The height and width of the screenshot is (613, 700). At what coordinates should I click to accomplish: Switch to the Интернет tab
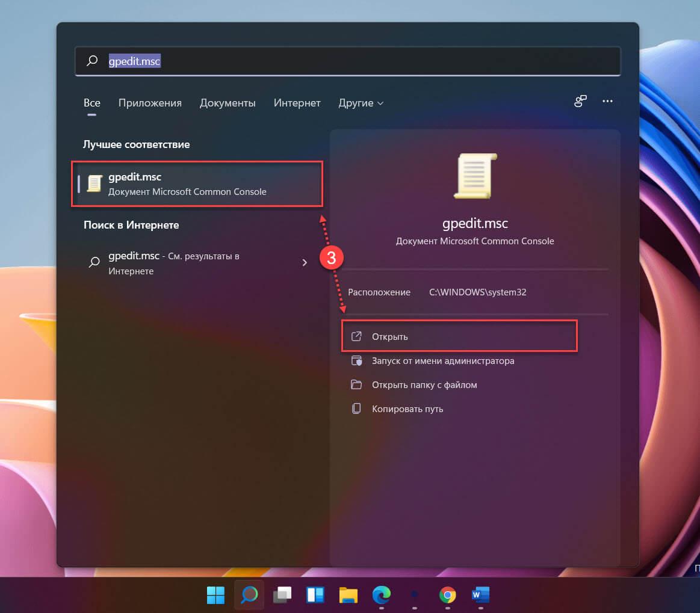point(297,103)
